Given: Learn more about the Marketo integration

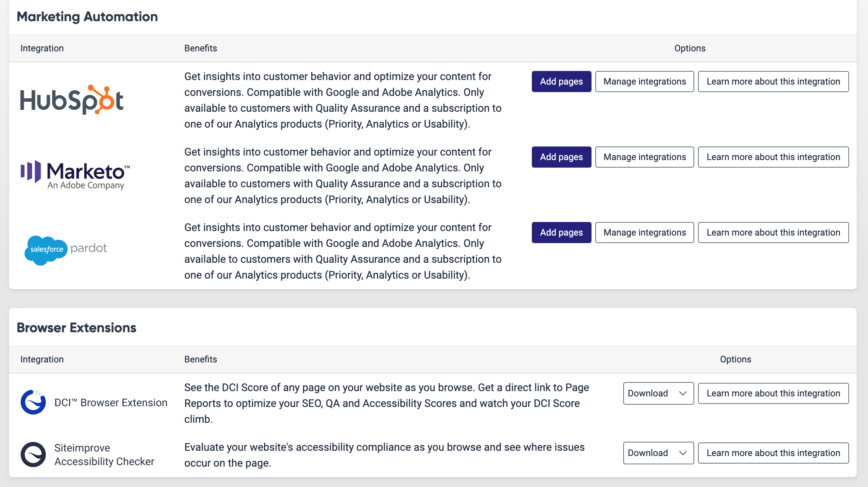Looking at the screenshot, I should pos(773,157).
